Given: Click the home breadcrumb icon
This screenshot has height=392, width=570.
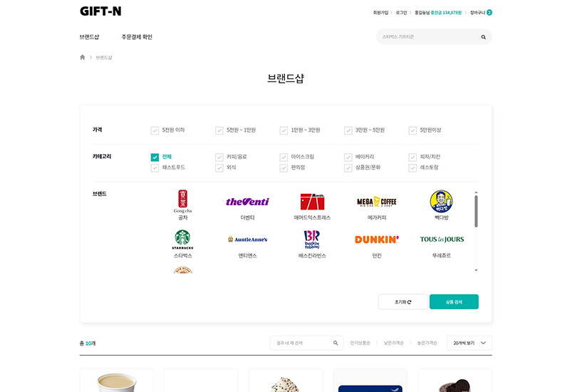Looking at the screenshot, I should pyautogui.click(x=83, y=57).
